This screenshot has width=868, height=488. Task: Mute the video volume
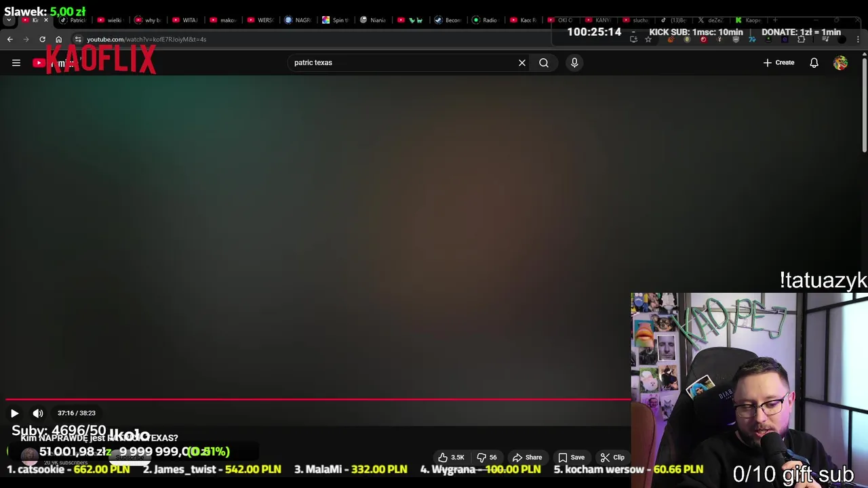38,413
